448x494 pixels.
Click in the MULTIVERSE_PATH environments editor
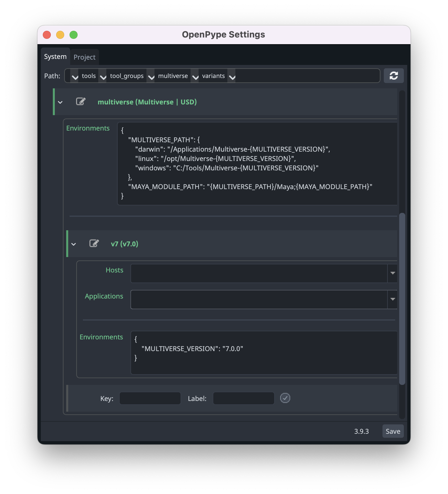(257, 163)
